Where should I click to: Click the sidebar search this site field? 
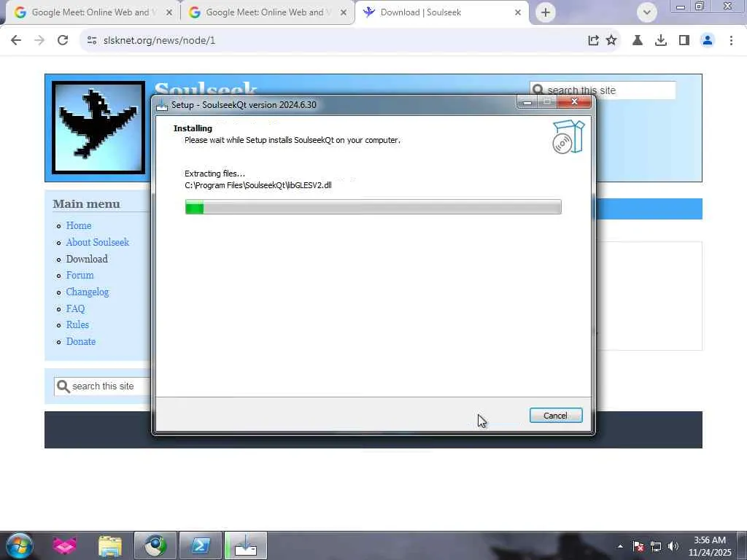103,386
